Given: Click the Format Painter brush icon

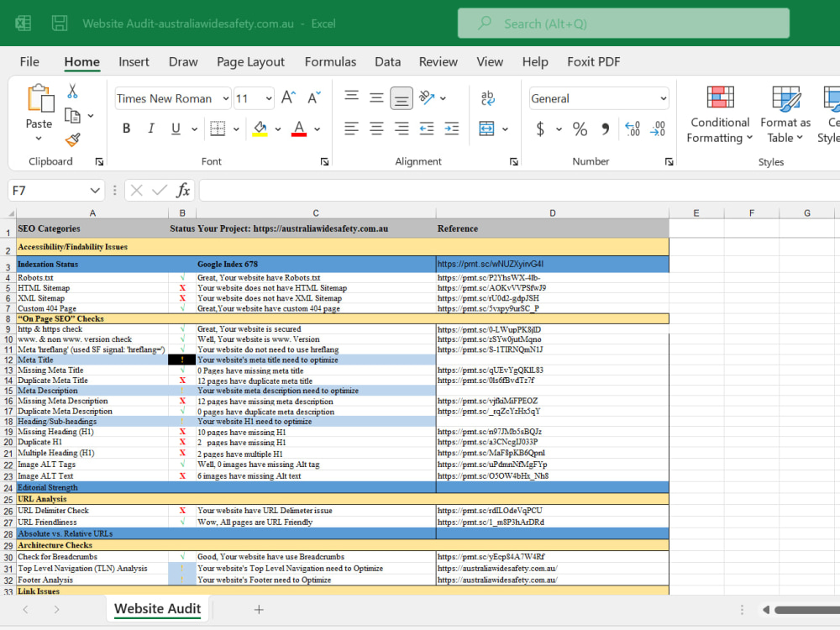Looking at the screenshot, I should tap(73, 139).
